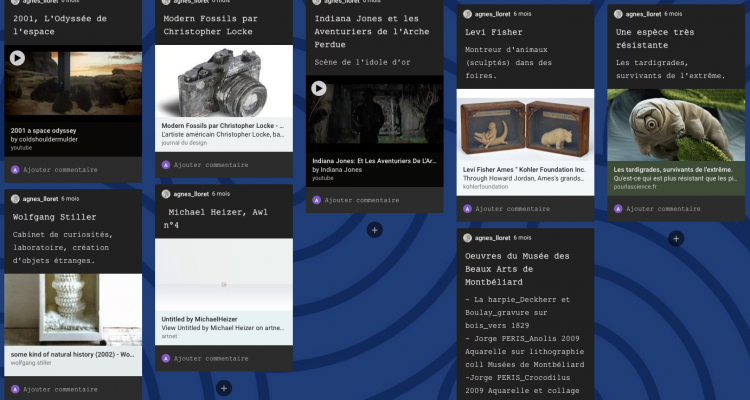Select Modern Fossils par Christopher Locke title
The image size is (750, 400).
(x=210, y=25)
